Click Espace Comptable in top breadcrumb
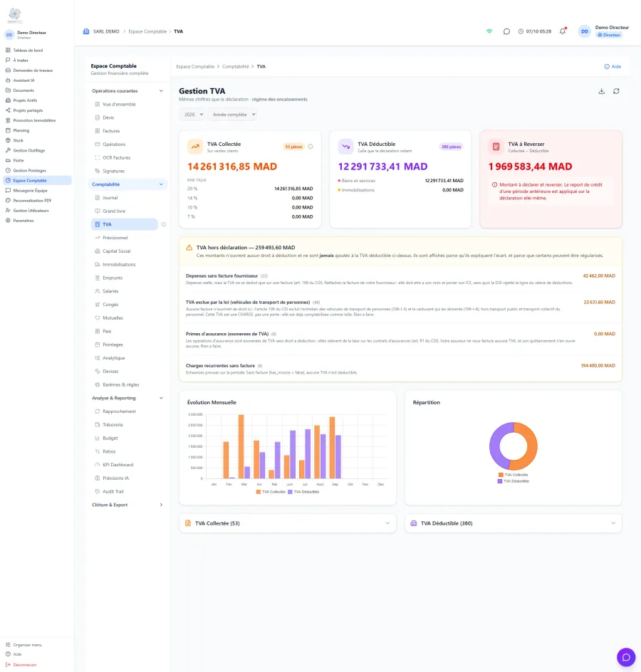This screenshot has width=641, height=672. [147, 31]
